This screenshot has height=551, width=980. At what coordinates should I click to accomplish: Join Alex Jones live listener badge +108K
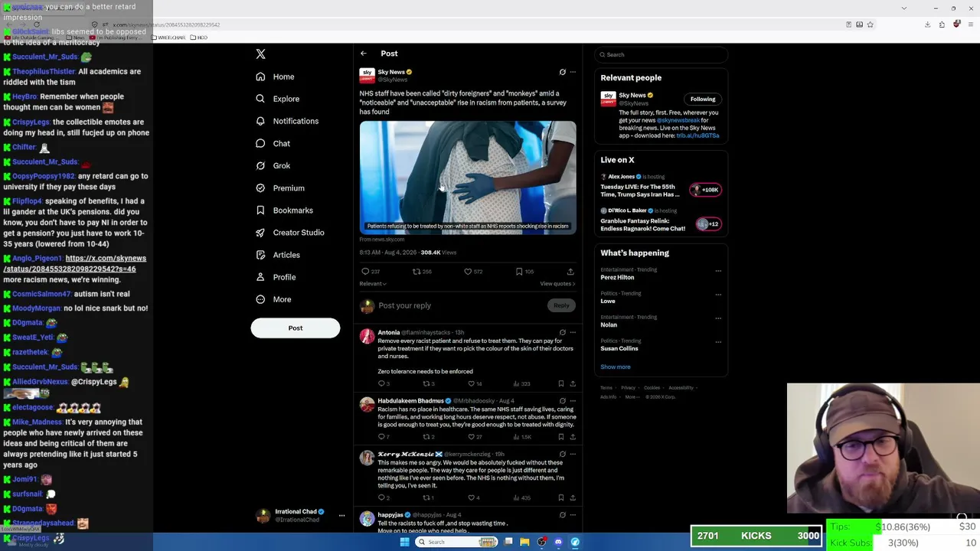coord(706,190)
